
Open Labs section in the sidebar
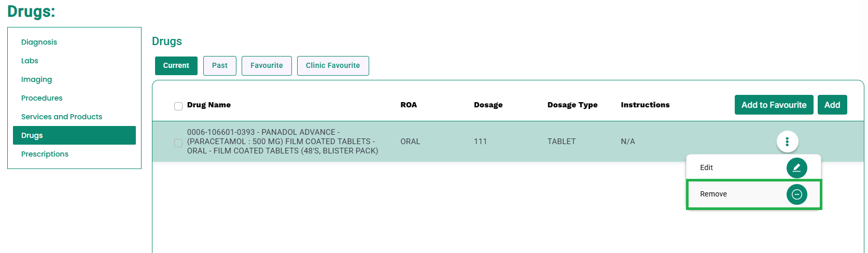pyautogui.click(x=30, y=61)
